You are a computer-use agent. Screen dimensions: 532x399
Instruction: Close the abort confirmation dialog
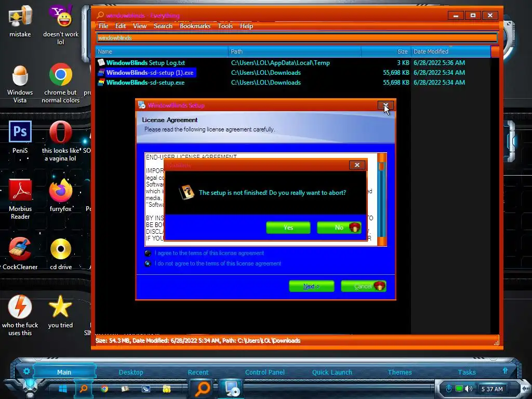(x=357, y=165)
